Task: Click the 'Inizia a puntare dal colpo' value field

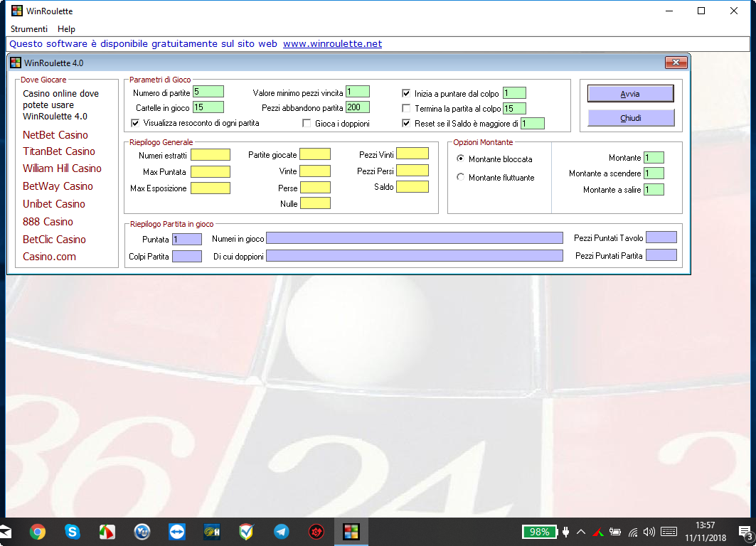Action: point(514,93)
